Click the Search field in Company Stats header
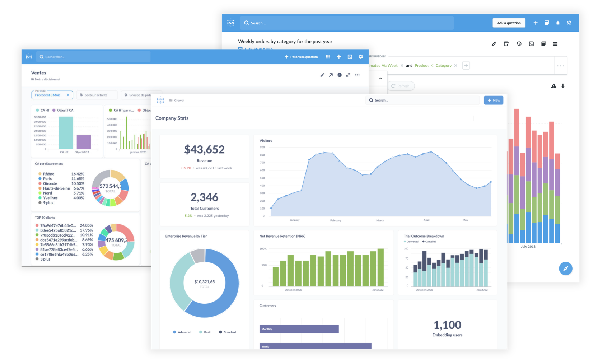 click(x=422, y=100)
